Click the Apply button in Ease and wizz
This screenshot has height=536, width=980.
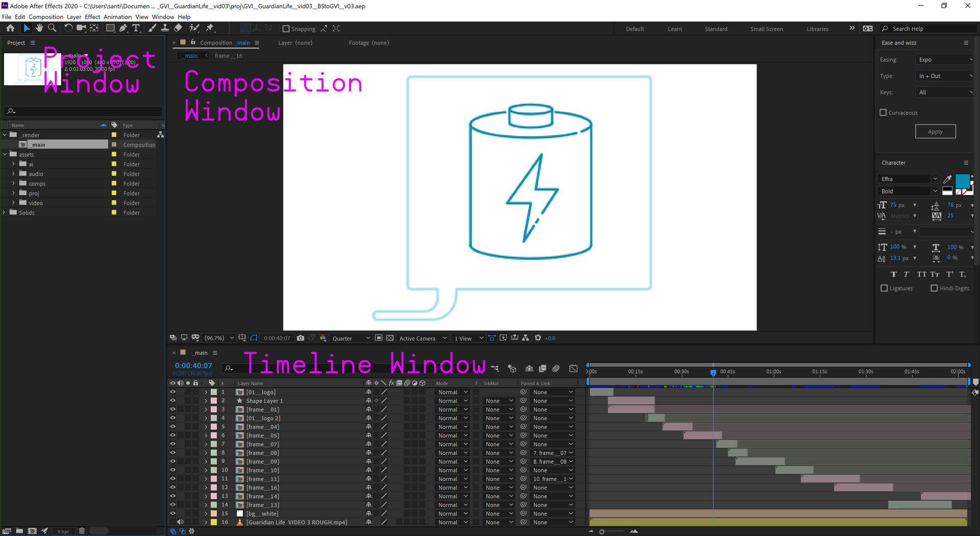click(935, 131)
